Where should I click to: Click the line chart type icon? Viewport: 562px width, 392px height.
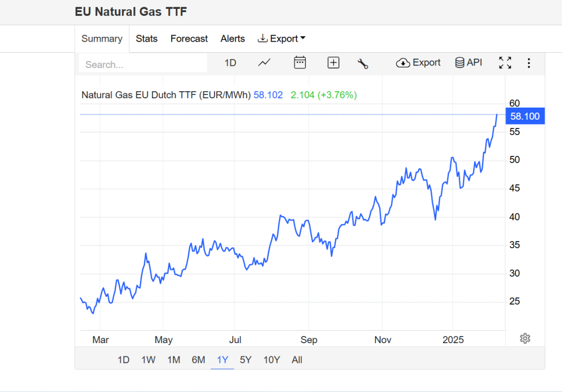point(265,63)
